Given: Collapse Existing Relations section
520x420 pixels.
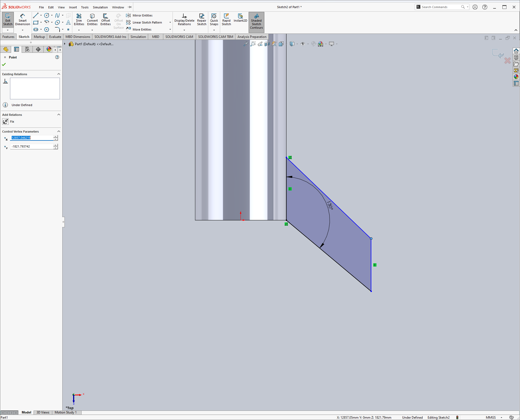Looking at the screenshot, I should click(x=59, y=74).
